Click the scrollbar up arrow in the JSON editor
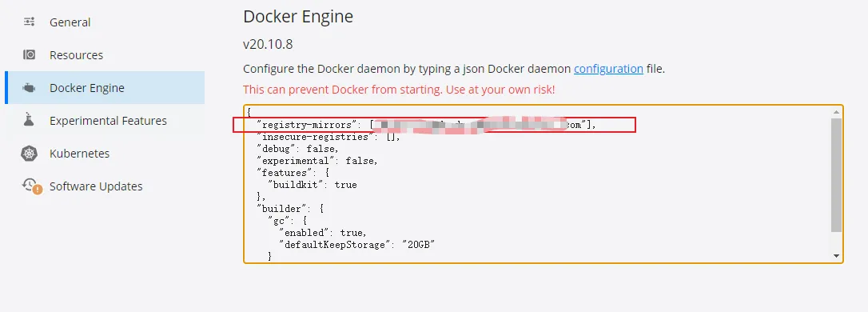 [x=836, y=112]
